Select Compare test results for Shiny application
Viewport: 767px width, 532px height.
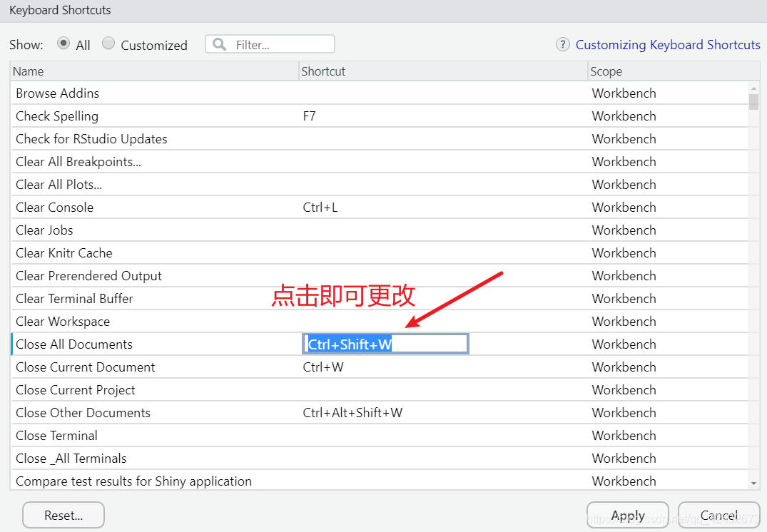(379, 481)
